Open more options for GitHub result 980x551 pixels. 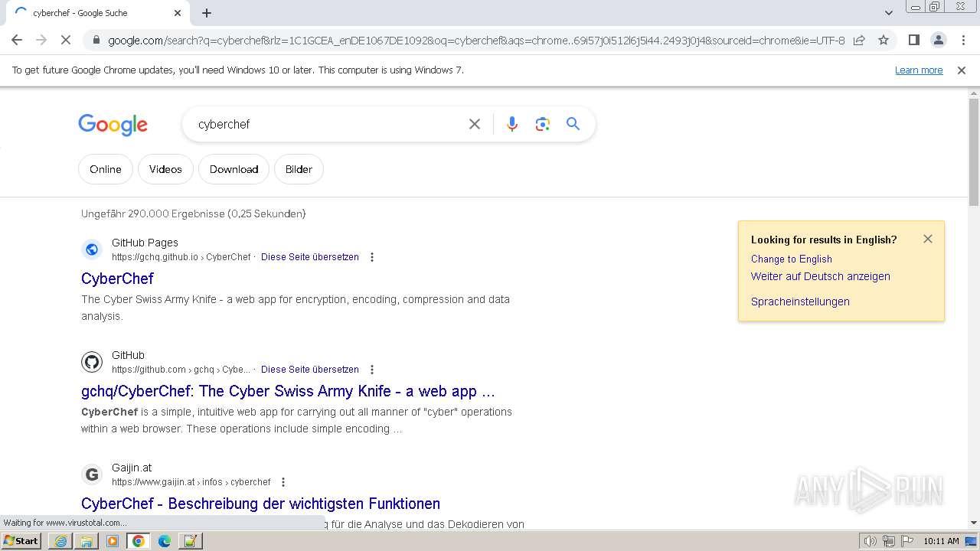[x=372, y=370]
